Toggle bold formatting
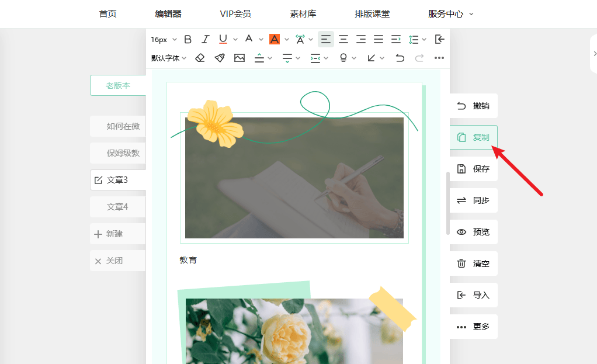 pyautogui.click(x=188, y=39)
